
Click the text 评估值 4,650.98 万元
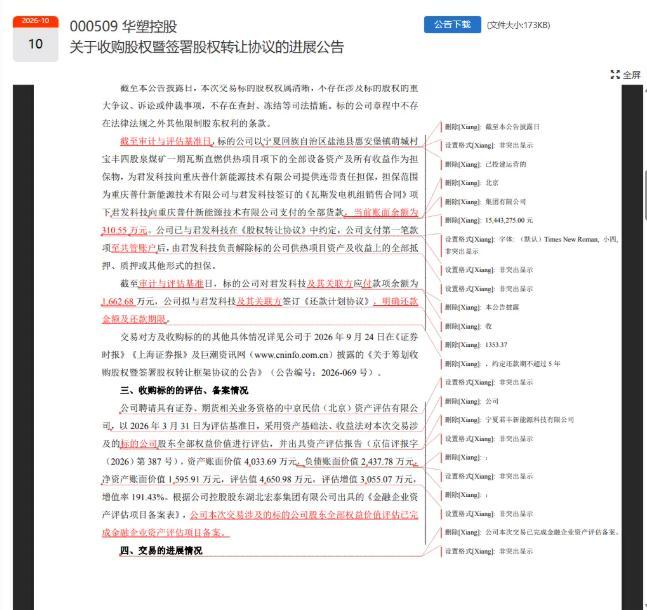tap(271, 480)
